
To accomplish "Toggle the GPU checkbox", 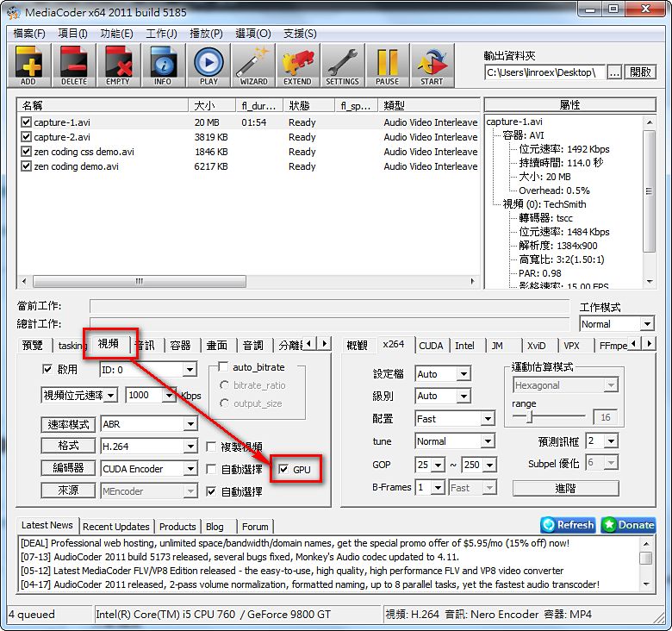I will pyautogui.click(x=283, y=469).
